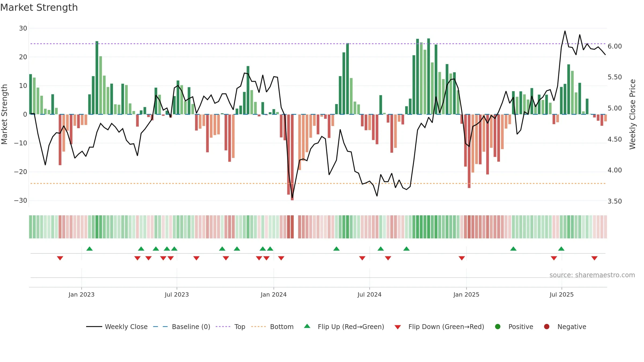Toggle Flip Down (Green→Red) legend entry
Viewport: 644px width, 362px height.
439,327
